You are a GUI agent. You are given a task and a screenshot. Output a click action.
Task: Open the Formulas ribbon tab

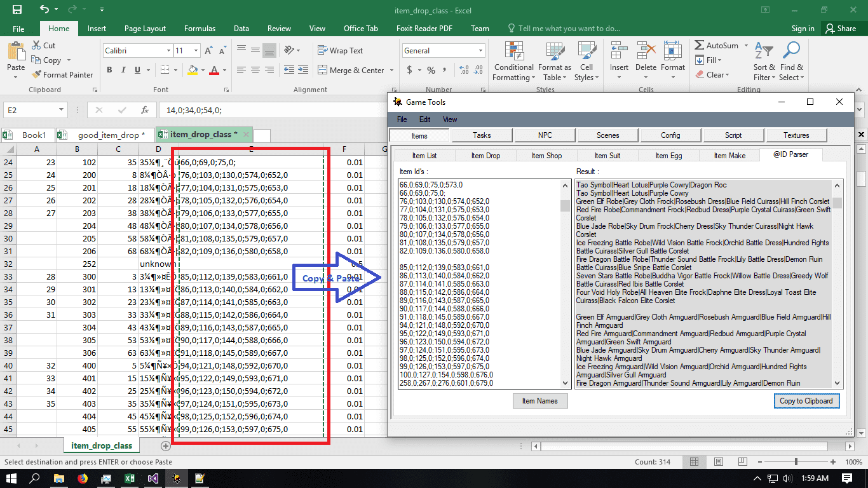199,29
